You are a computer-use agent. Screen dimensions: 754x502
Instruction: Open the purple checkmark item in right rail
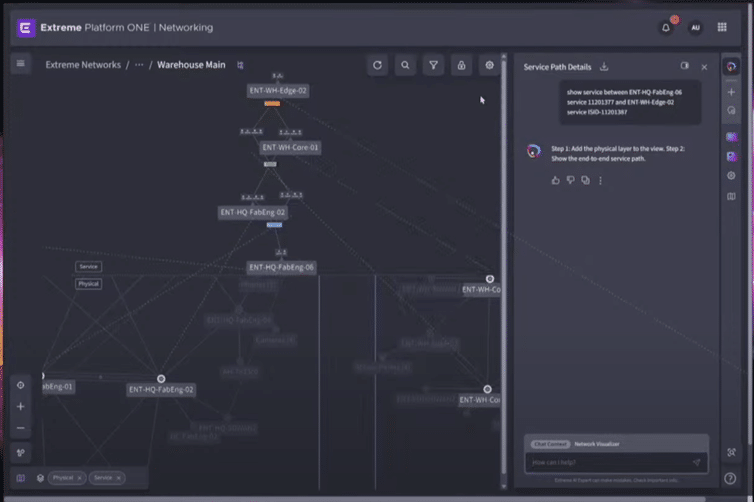point(731,156)
